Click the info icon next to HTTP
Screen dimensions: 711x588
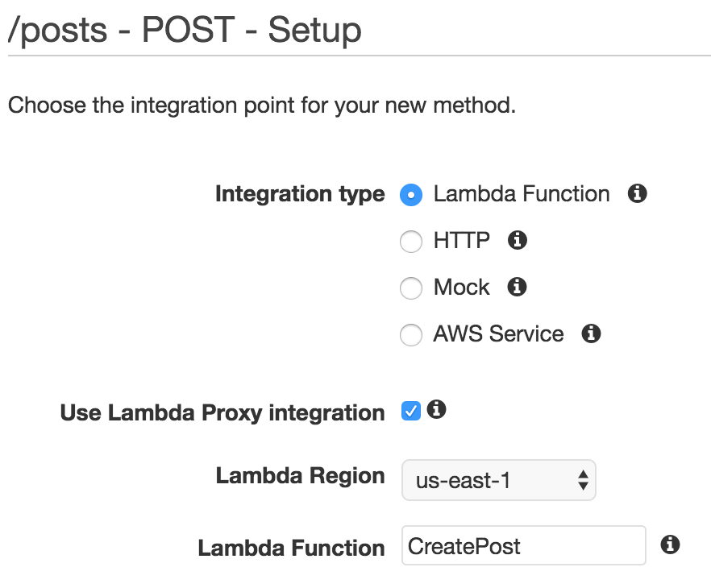tap(518, 240)
